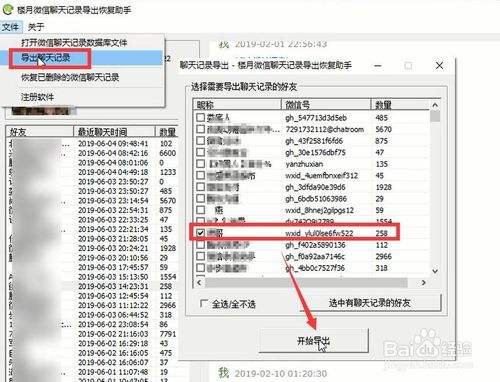Toggle the 全选/全不选 checkbox
Image resolution: width=500 pixels, height=382 pixels.
(x=204, y=304)
